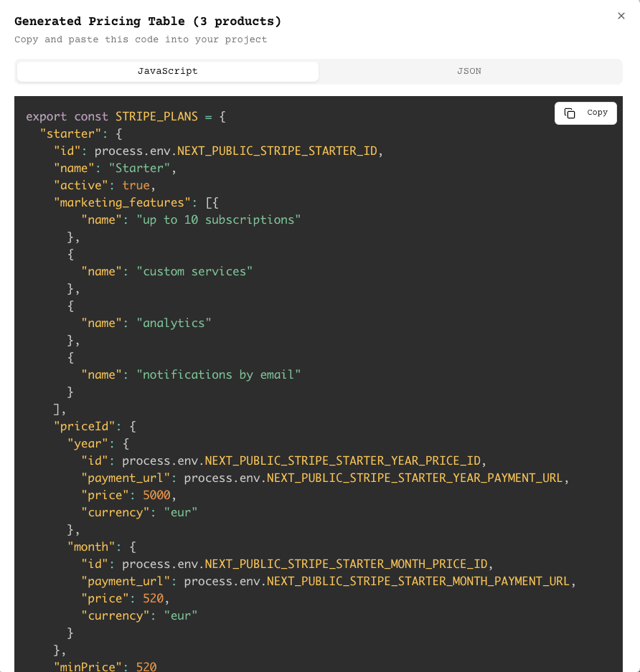This screenshot has height=672, width=640.
Task: Switch to the JavaScript tab
Action: (168, 71)
